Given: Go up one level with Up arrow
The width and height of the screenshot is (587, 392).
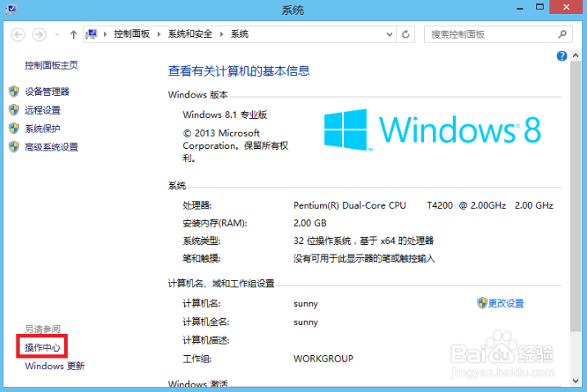Looking at the screenshot, I should [x=74, y=34].
